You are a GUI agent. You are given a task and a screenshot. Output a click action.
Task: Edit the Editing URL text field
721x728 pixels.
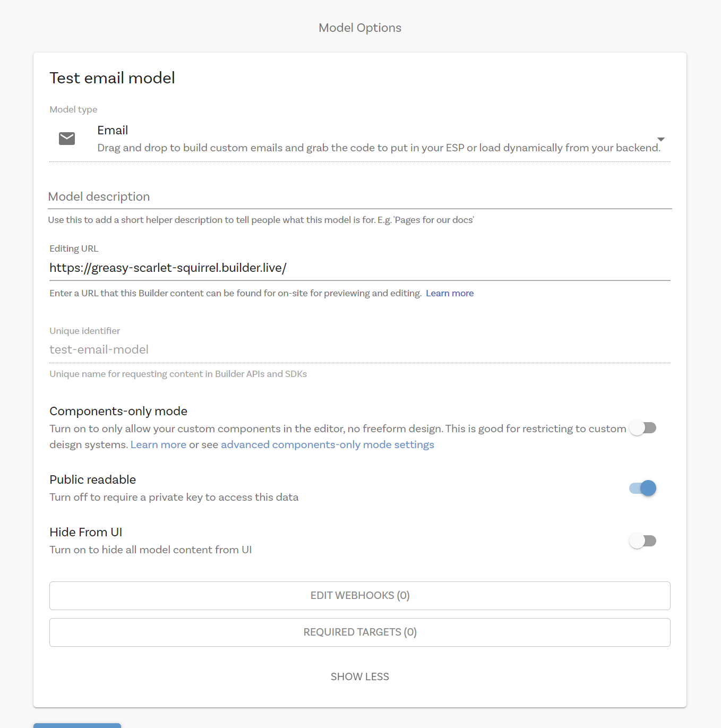pos(359,268)
